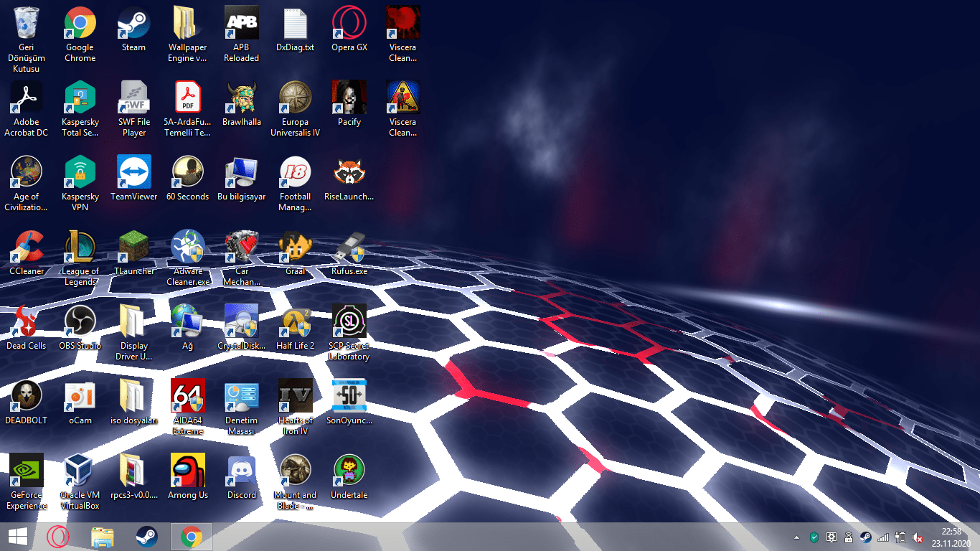Open File Explorer from the taskbar

click(103, 537)
